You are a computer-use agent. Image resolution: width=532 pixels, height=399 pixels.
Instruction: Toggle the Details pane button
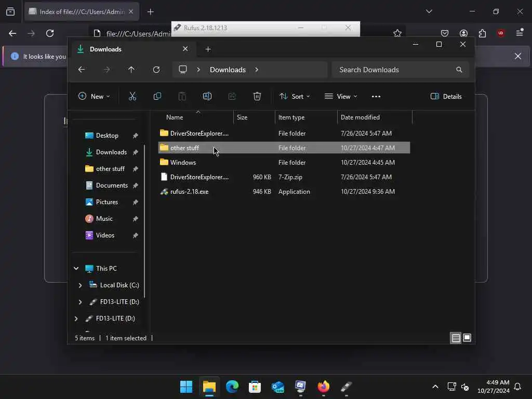[446, 96]
